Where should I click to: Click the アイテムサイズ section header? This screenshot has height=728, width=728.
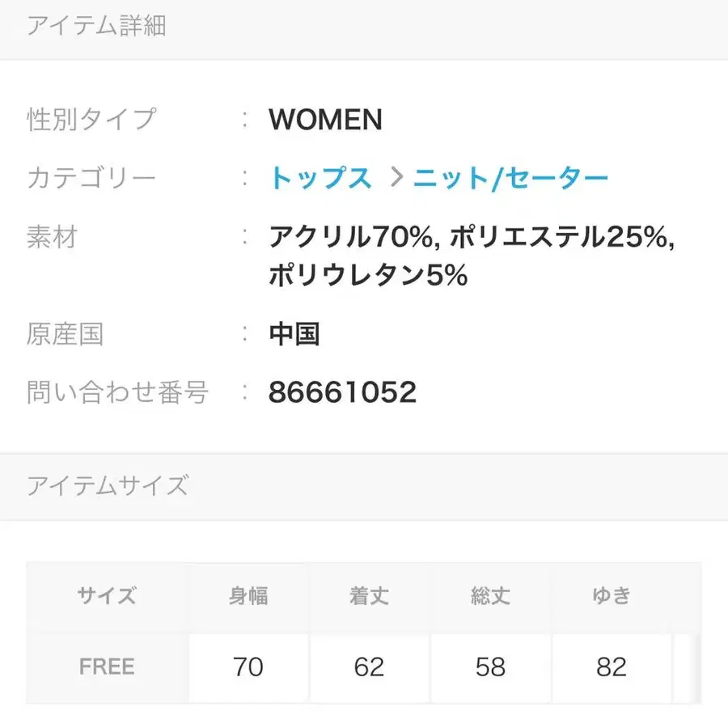click(x=108, y=486)
